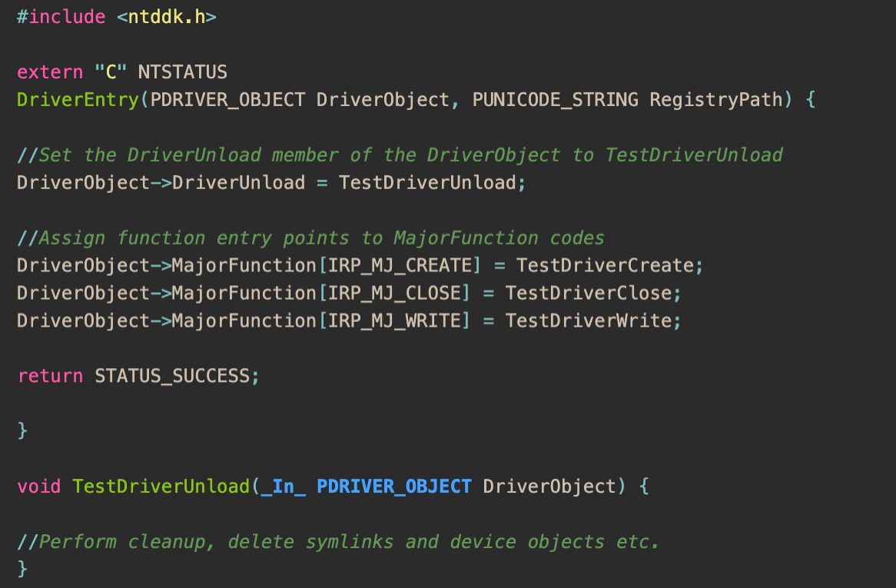Viewport: 896px width, 588px height.
Task: Click the blue PDRIVER_OBJECT type
Action: [394, 487]
